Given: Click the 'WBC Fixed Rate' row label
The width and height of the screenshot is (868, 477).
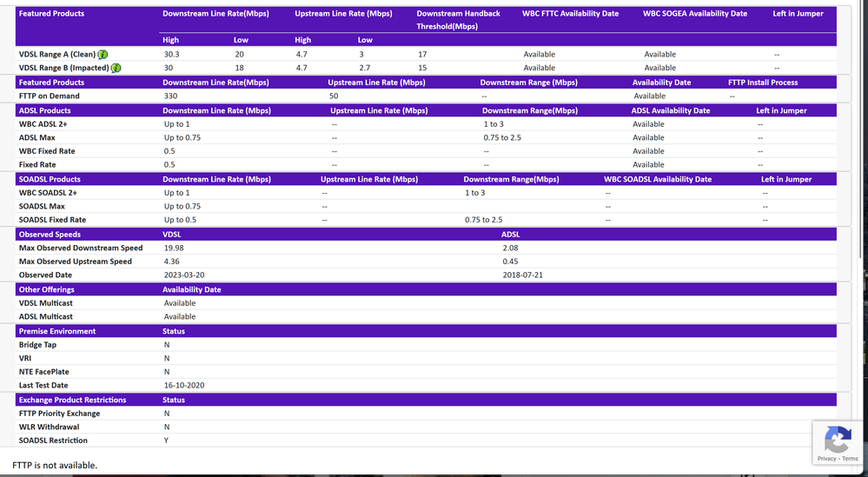Looking at the screenshot, I should click(x=47, y=151).
